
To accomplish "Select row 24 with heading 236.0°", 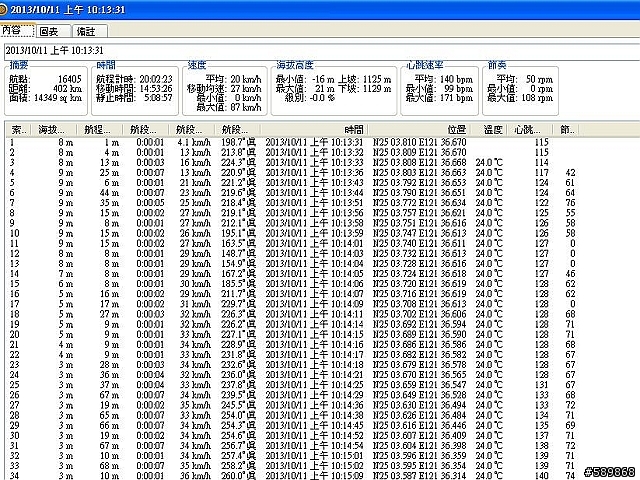I will coord(293,375).
